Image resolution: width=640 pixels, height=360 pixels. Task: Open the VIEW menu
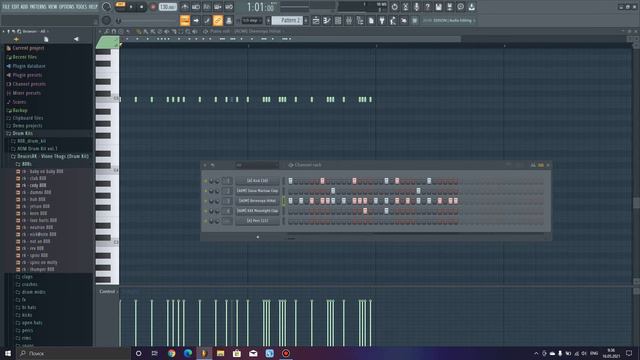pos(53,7)
